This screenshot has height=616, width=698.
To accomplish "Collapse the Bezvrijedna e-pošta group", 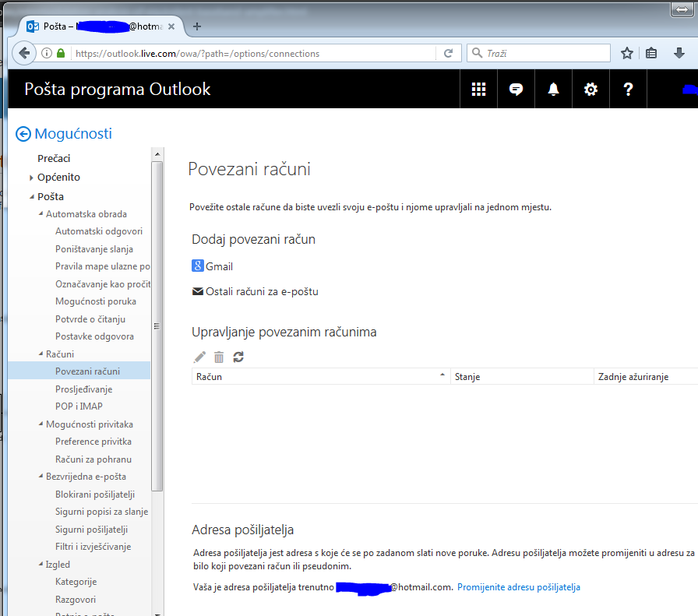I will coord(41,477).
